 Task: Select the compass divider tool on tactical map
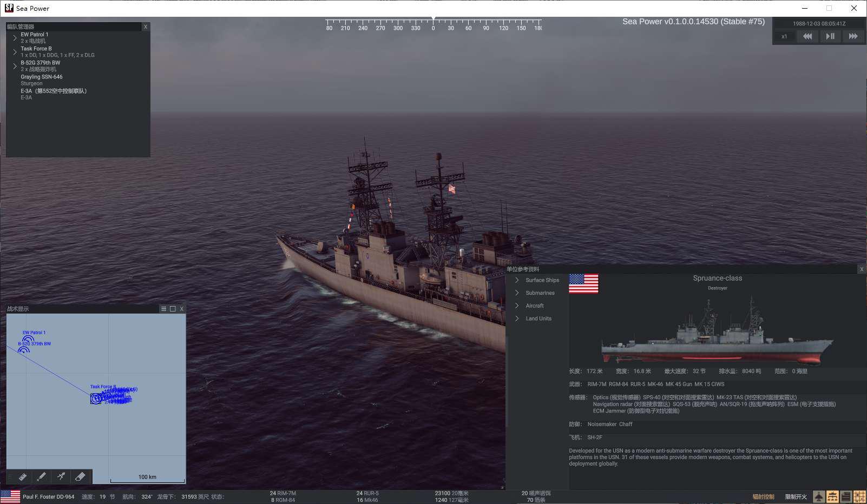(x=61, y=476)
